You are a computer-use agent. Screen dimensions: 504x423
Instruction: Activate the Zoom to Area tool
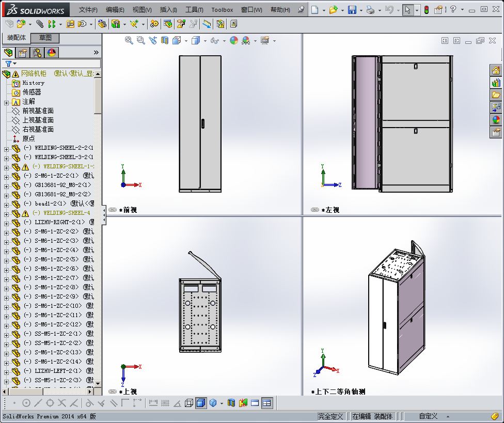click(x=140, y=40)
